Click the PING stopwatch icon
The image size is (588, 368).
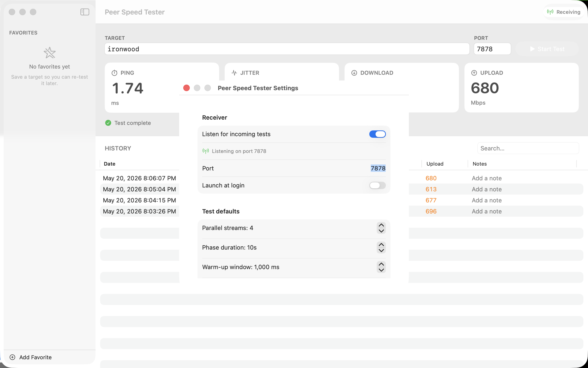click(114, 73)
